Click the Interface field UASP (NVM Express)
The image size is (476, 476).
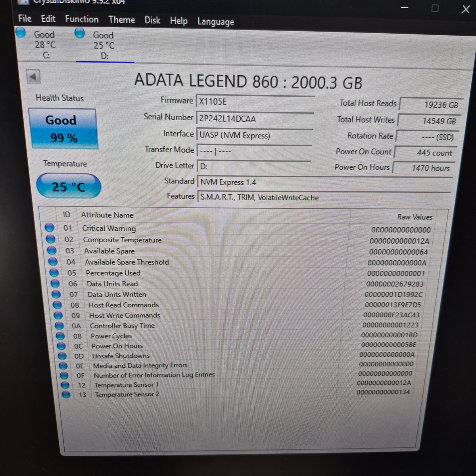click(x=255, y=135)
